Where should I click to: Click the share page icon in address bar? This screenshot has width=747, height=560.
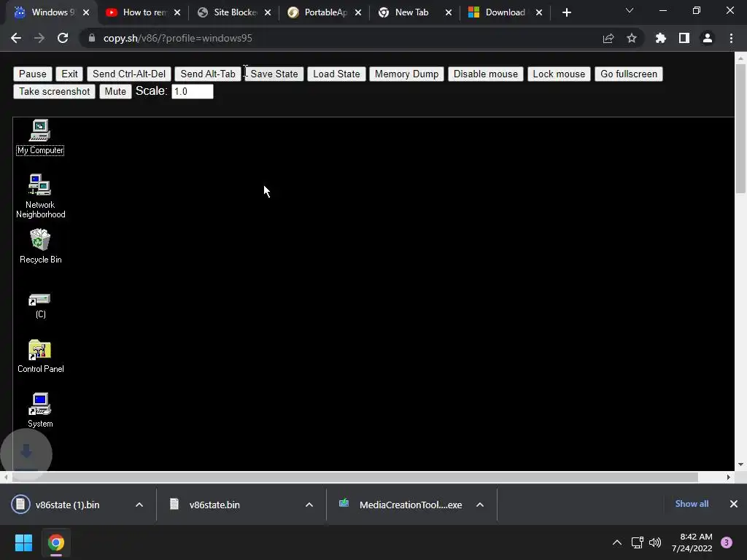[608, 38]
